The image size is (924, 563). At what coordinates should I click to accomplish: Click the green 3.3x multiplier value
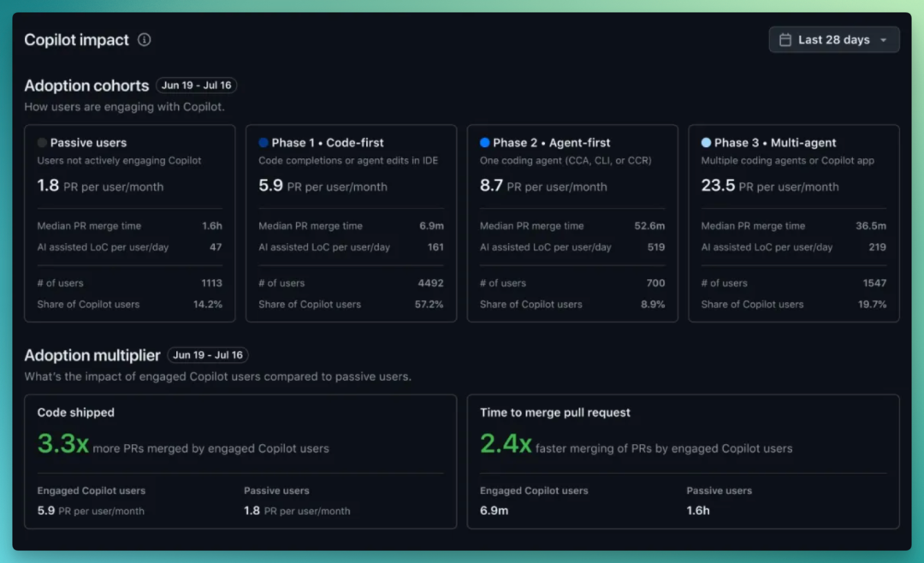(63, 443)
